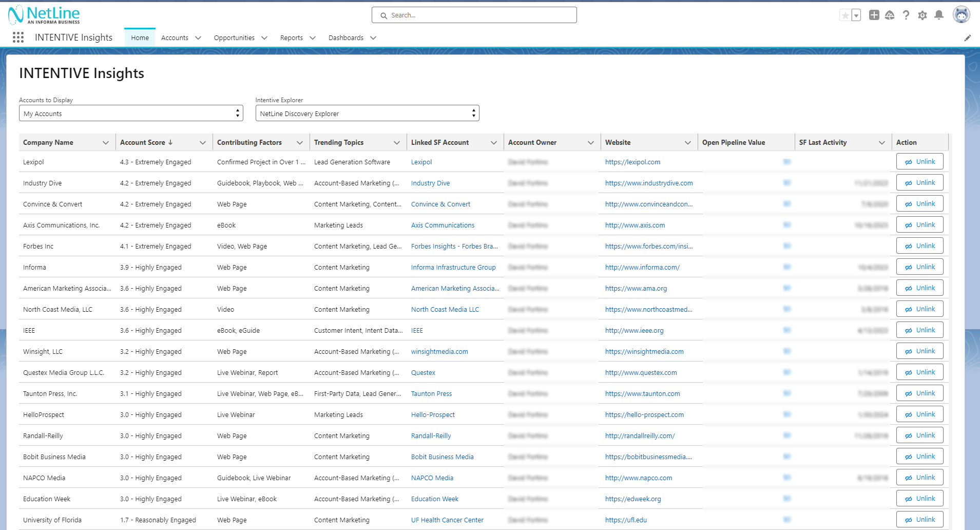The height and width of the screenshot is (530, 980).
Task: Visit http://www.napco.com website link
Action: pyautogui.click(x=639, y=478)
